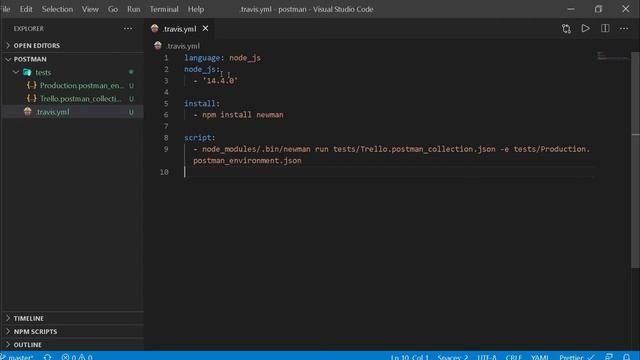Click the 'script:' key on line 8

pyautogui.click(x=200, y=138)
